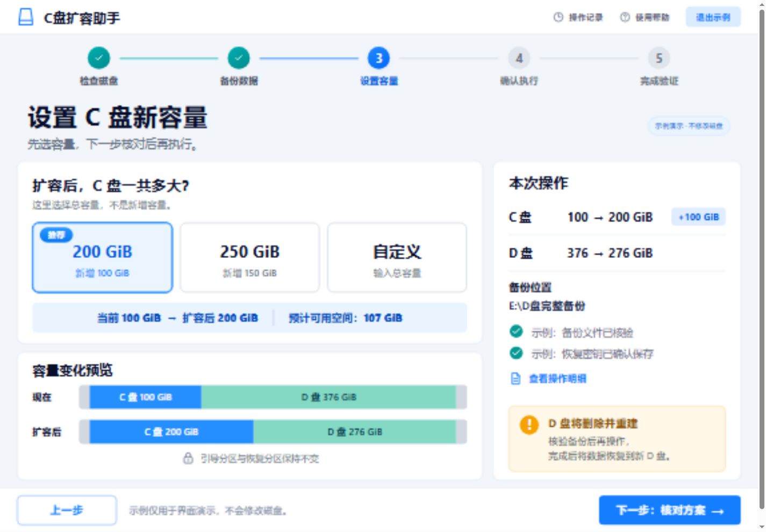The image size is (766, 532).
Task: Click the +100 GiB increase badge
Action: (x=698, y=217)
